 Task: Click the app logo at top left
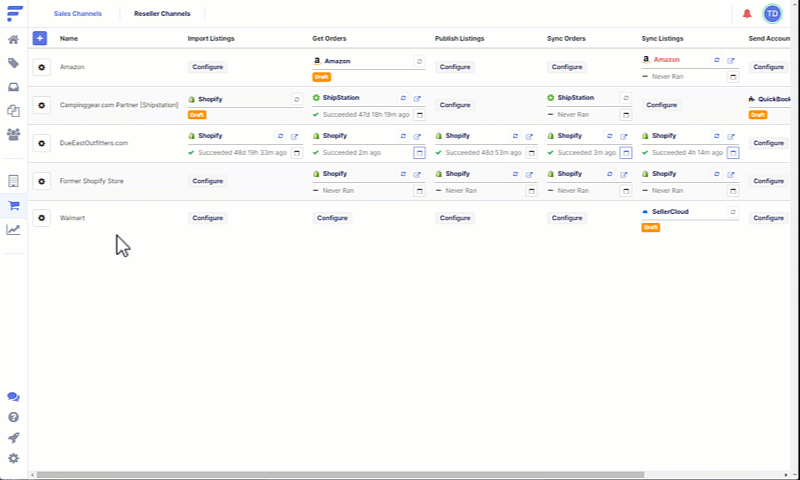(15, 14)
